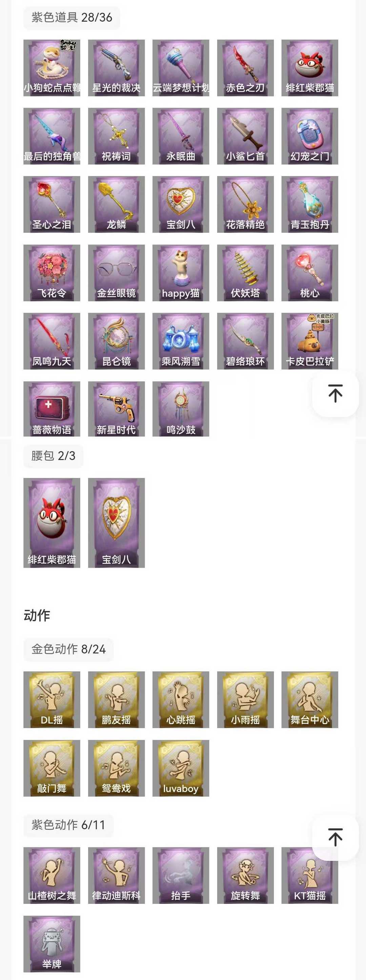Choose the 伏妖塔 pagoda item
Screen dimensions: 366x980
pos(245,273)
